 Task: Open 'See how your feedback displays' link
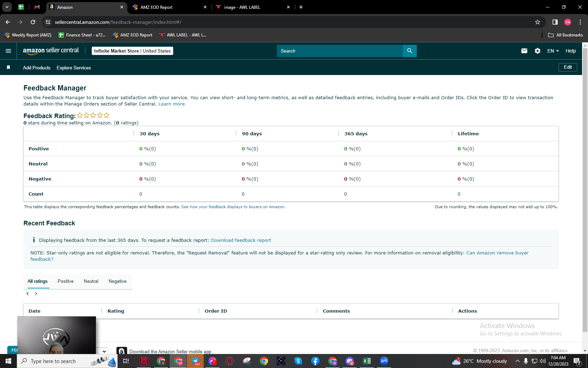[x=233, y=207]
